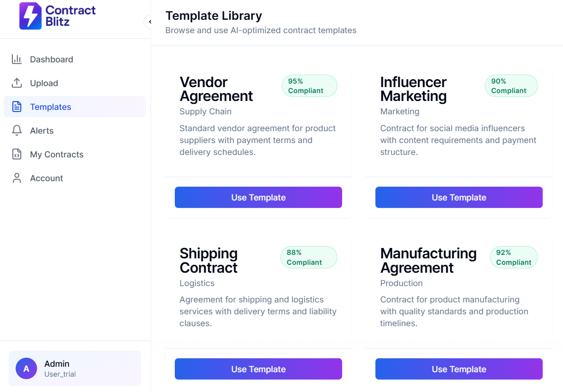This screenshot has height=392, width=563.
Task: Select the Influencer Marketing card title
Action: [413, 89]
